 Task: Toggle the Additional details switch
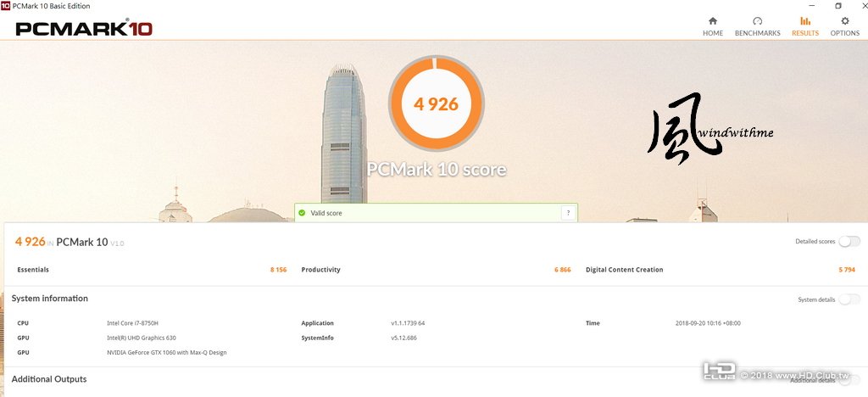(849, 380)
